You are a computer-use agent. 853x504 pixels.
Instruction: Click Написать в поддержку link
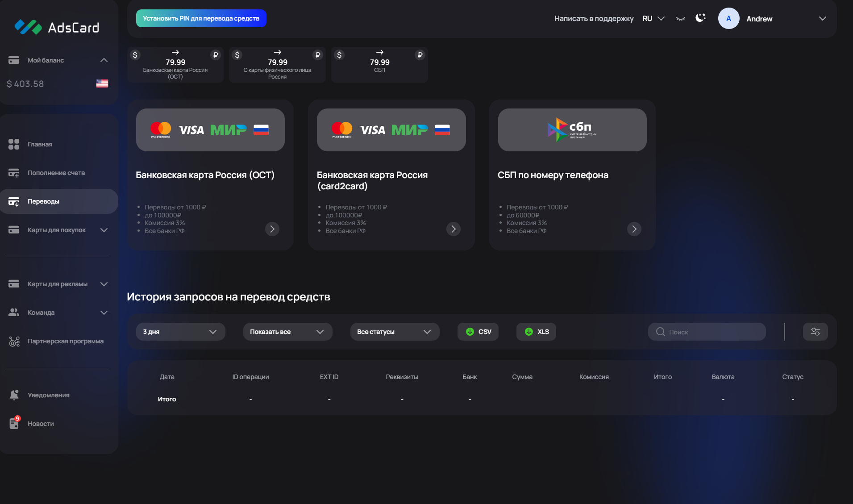click(594, 18)
